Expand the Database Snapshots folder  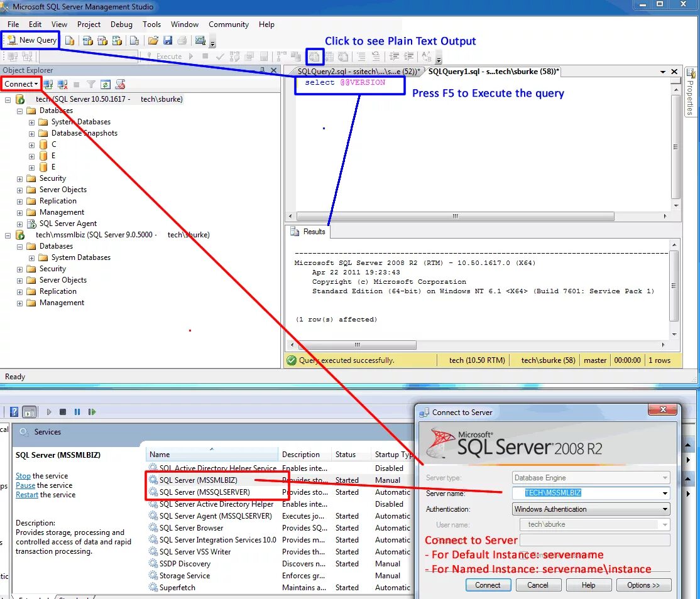coord(31,134)
